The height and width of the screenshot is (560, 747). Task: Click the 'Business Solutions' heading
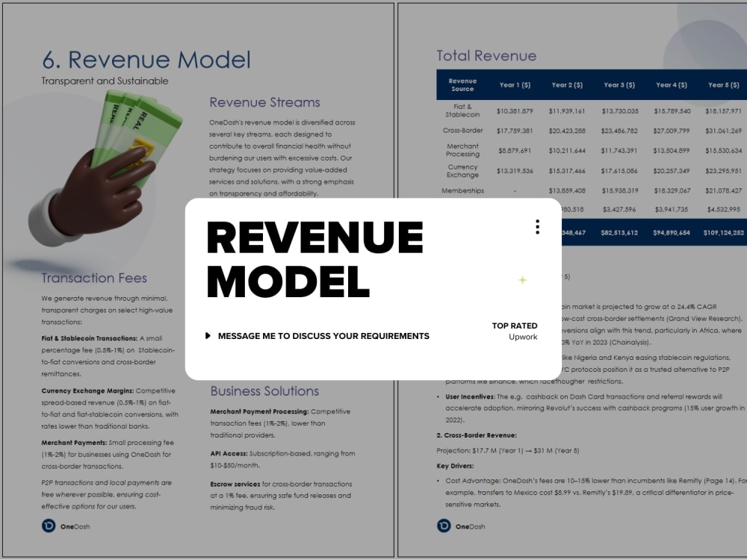(x=265, y=391)
